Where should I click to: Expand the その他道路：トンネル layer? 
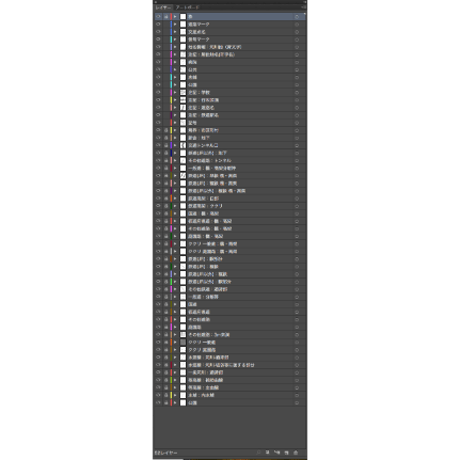point(175,161)
